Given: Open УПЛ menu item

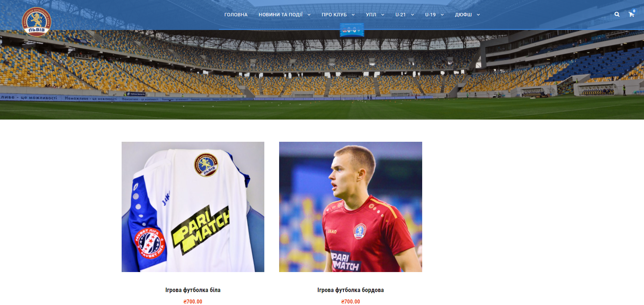Looking at the screenshot, I should pyautogui.click(x=371, y=15).
